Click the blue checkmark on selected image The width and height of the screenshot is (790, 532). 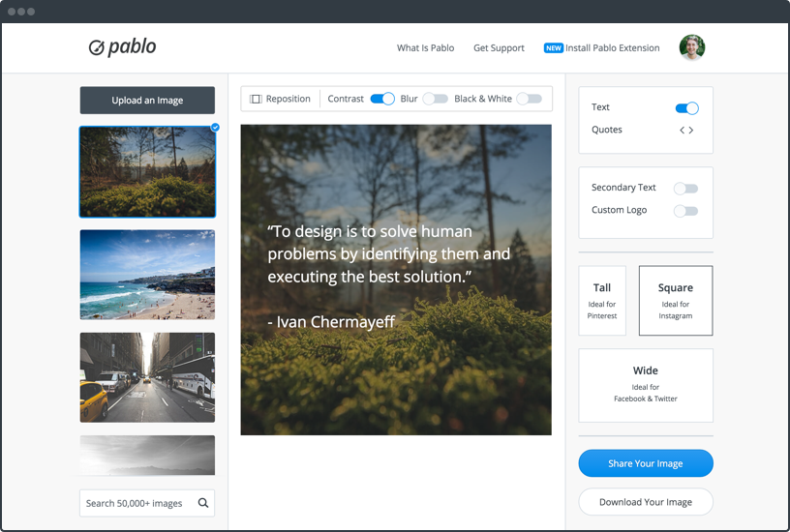click(215, 127)
